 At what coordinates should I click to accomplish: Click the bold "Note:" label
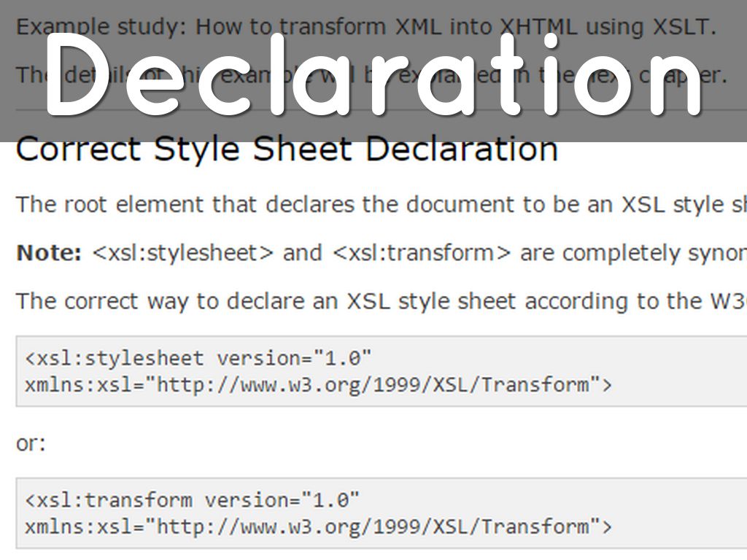49,253
